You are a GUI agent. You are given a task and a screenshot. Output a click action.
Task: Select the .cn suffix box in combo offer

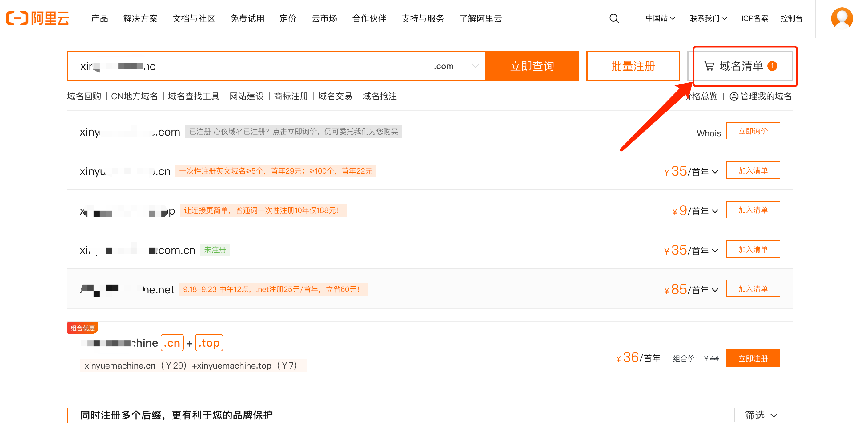click(x=172, y=343)
